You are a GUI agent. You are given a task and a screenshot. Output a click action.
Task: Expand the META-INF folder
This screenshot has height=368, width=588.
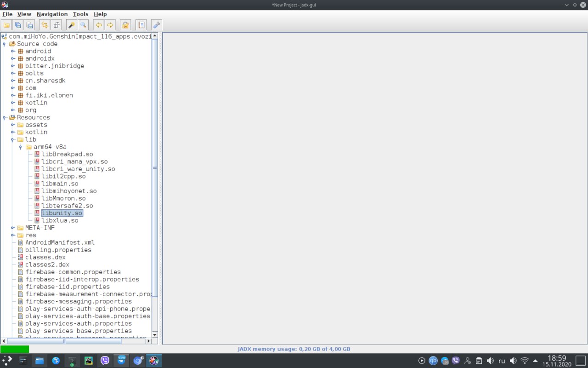[13, 228]
